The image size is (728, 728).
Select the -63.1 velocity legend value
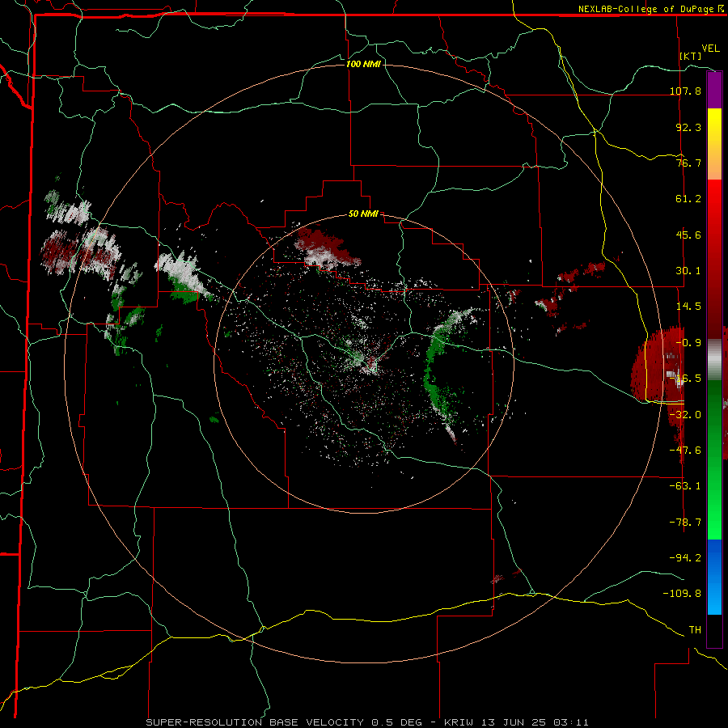click(x=685, y=486)
